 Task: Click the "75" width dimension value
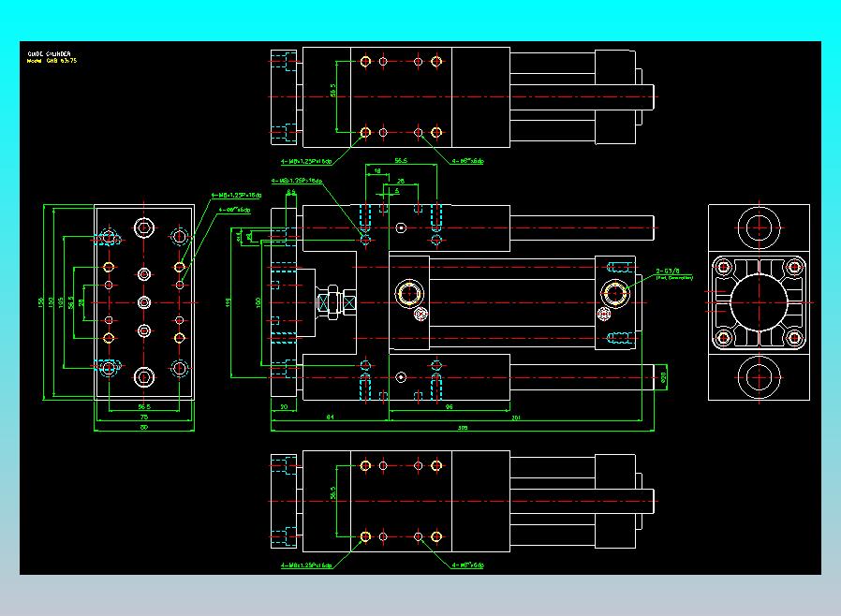143,418
